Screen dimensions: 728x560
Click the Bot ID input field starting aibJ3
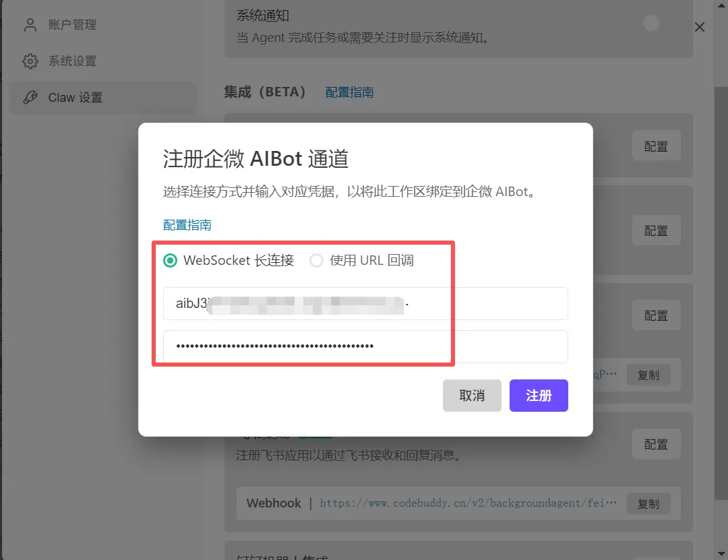pyautogui.click(x=365, y=304)
